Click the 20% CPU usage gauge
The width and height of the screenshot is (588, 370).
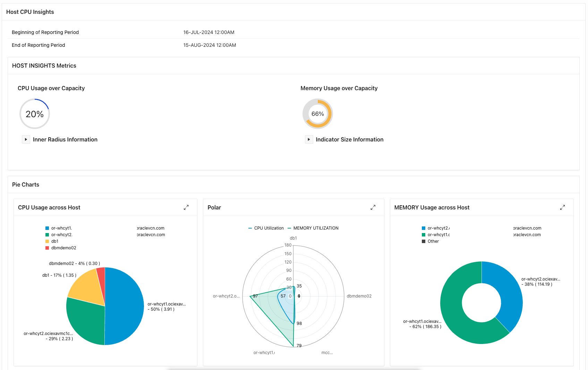(x=35, y=114)
